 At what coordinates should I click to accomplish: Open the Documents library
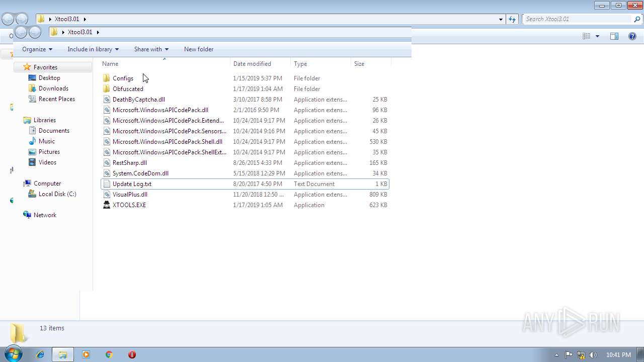coord(54,131)
